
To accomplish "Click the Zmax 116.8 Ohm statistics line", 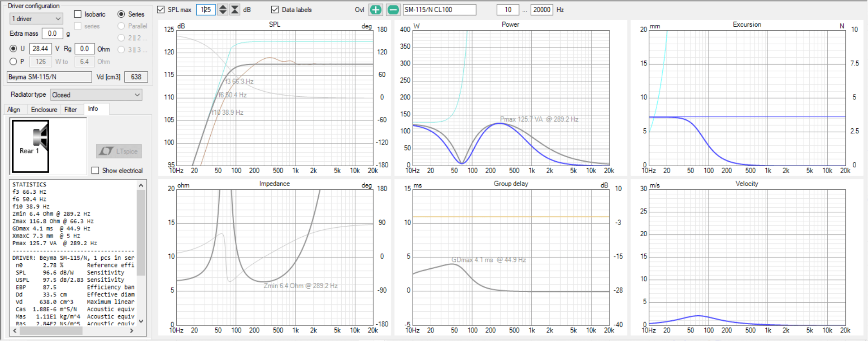I will point(53,221).
